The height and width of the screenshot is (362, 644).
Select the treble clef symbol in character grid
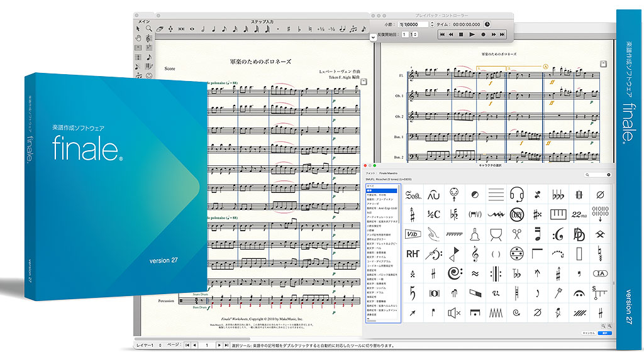tap(475, 254)
